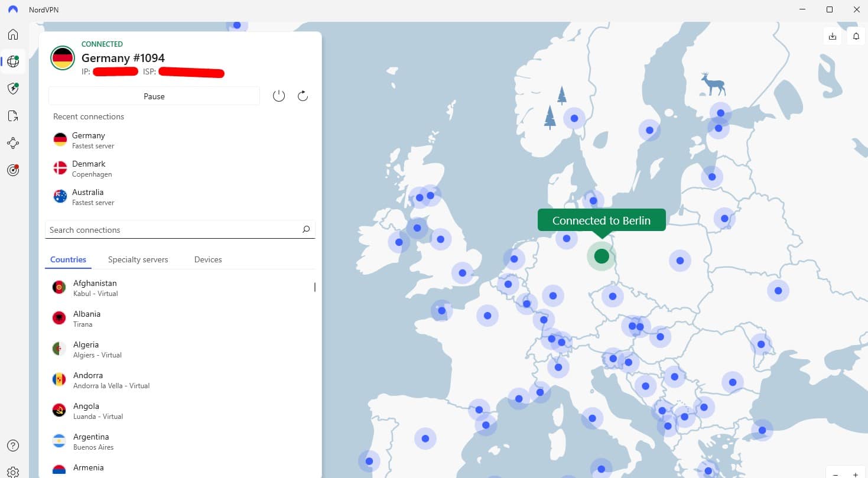
Task: Select recent connection Germany Fastest server
Action: (180, 140)
